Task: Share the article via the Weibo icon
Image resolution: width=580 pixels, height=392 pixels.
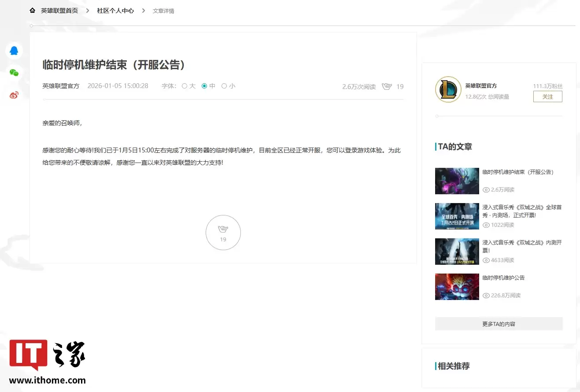Action: pyautogui.click(x=14, y=94)
